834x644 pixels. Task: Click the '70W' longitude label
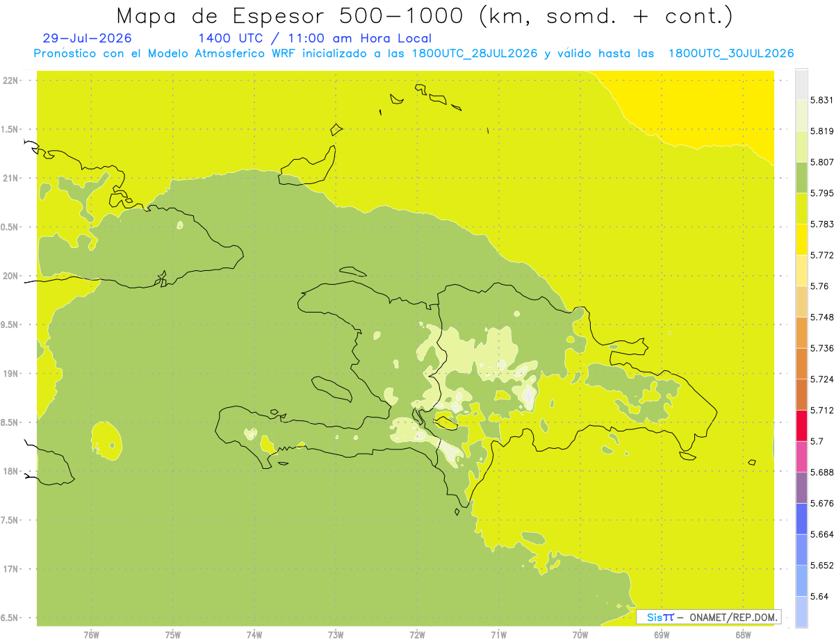point(580,635)
